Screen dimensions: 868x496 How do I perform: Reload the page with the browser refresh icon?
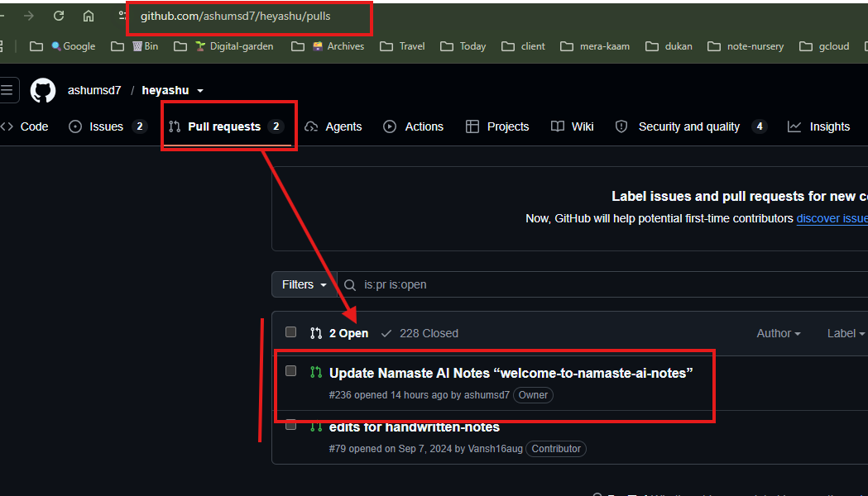click(x=59, y=16)
